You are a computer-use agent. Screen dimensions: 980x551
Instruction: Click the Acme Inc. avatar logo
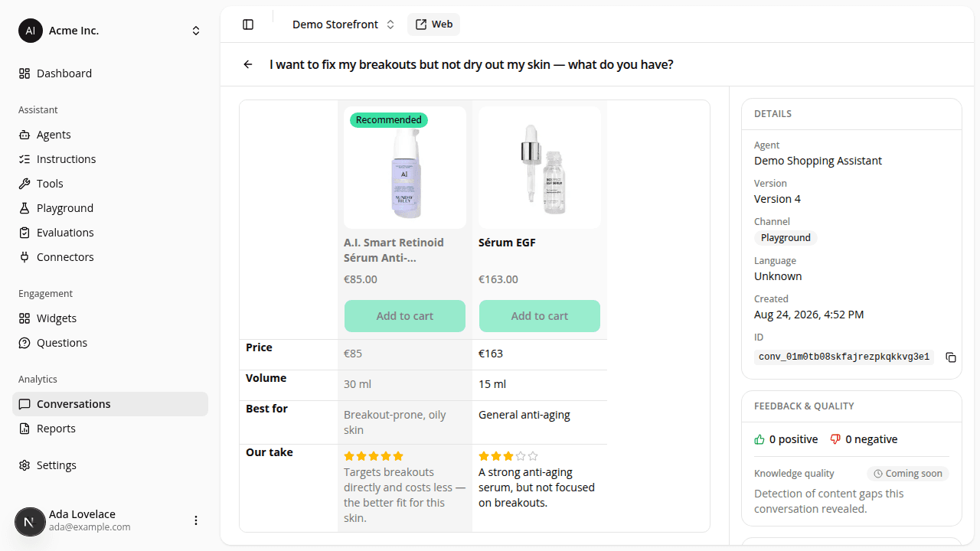coord(31,31)
